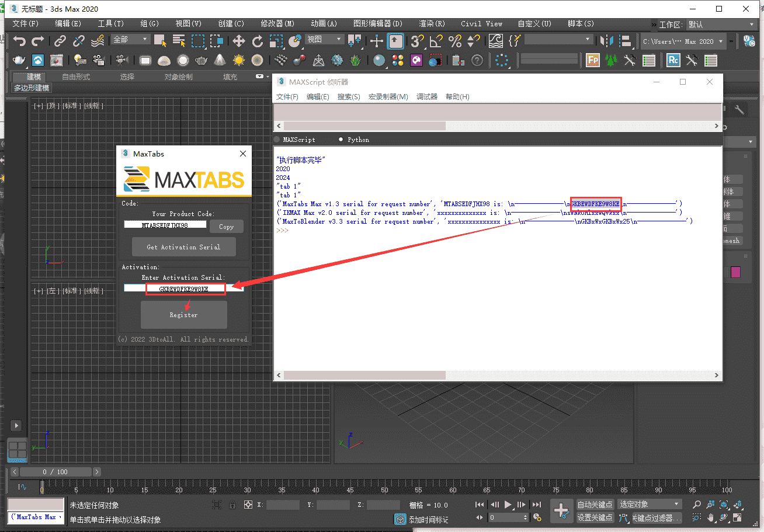Click the 设置关键点 set key button
The image size is (764, 532).
coord(595,517)
